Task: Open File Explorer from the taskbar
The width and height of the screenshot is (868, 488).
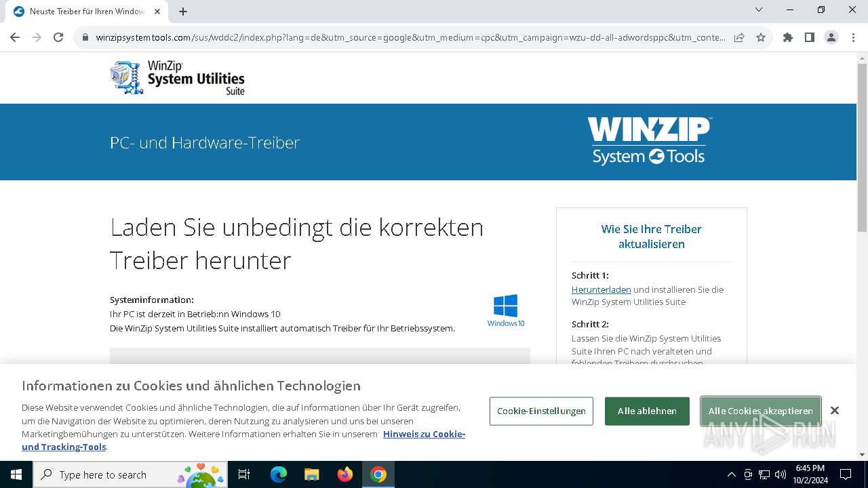Action: pyautogui.click(x=312, y=474)
